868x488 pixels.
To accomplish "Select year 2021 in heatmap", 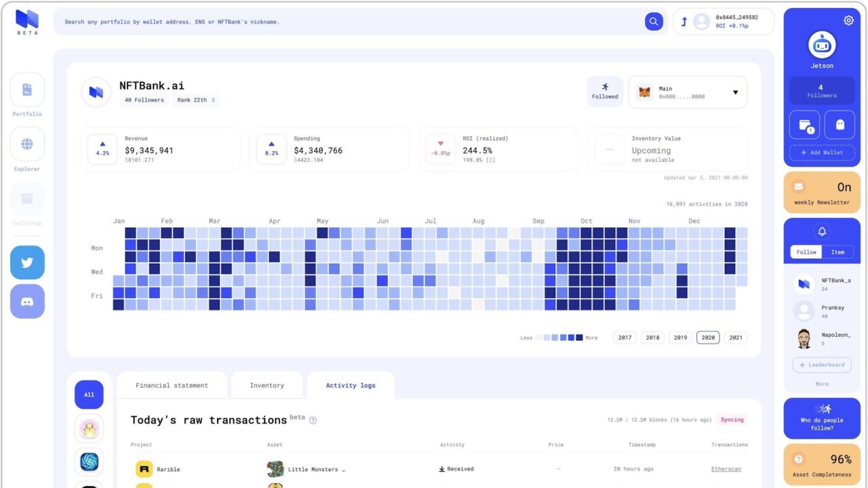I will 736,338.
